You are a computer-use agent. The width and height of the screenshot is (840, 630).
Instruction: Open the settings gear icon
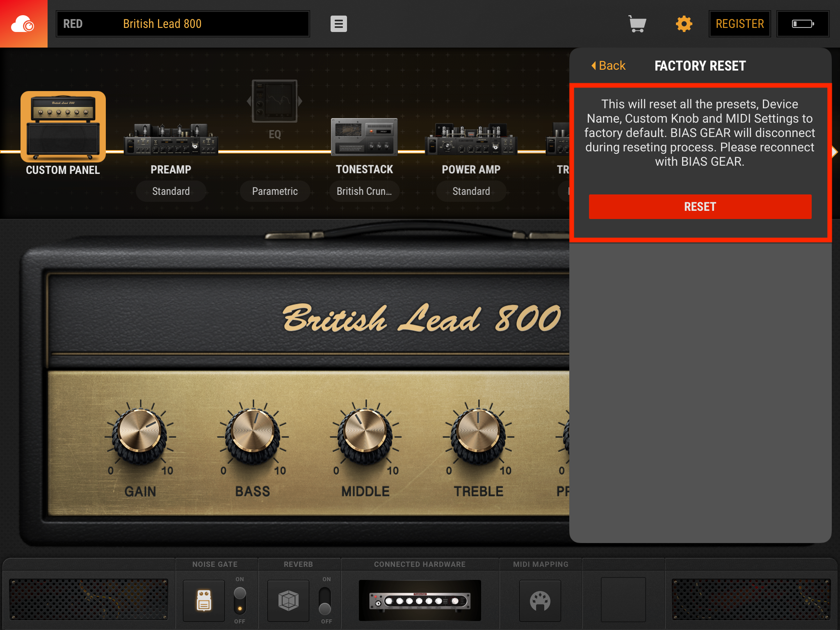[684, 24]
